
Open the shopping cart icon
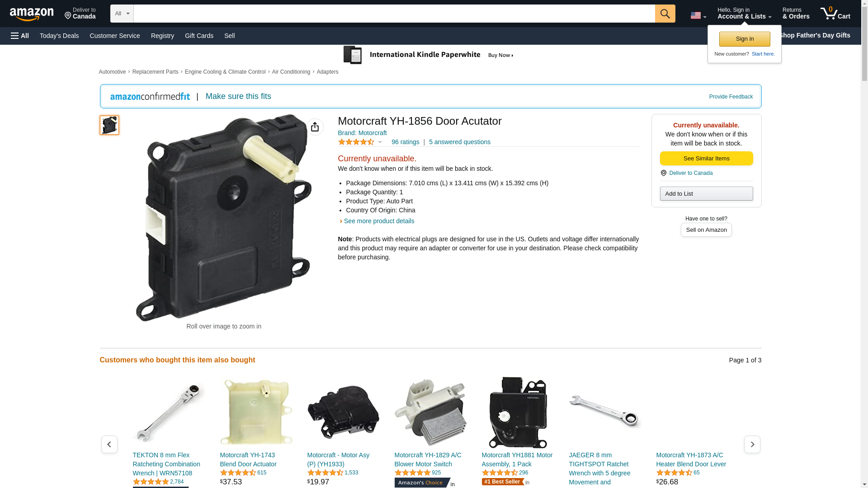pyautogui.click(x=835, y=14)
